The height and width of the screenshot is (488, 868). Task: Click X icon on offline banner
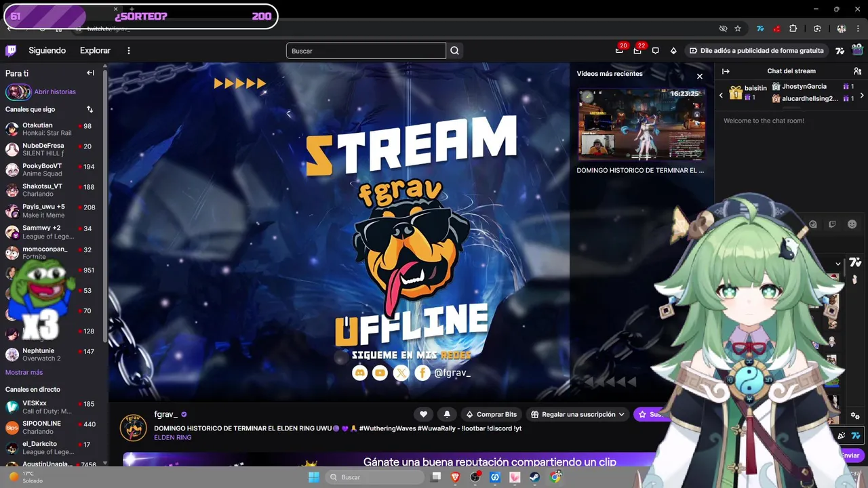[401, 373]
